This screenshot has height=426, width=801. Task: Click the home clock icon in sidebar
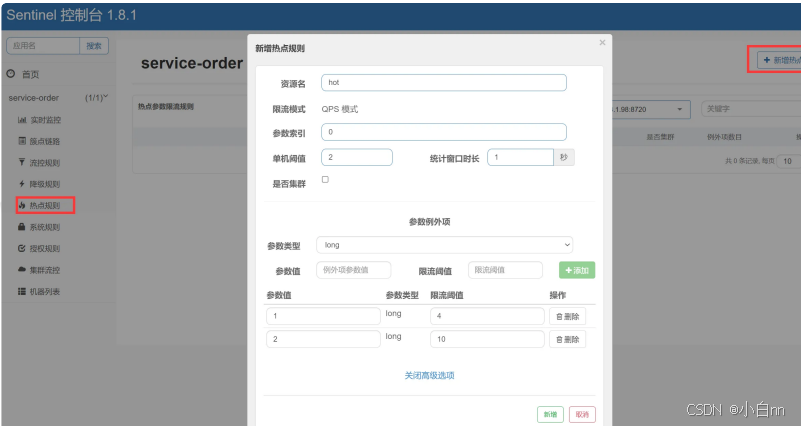pyautogui.click(x=11, y=74)
